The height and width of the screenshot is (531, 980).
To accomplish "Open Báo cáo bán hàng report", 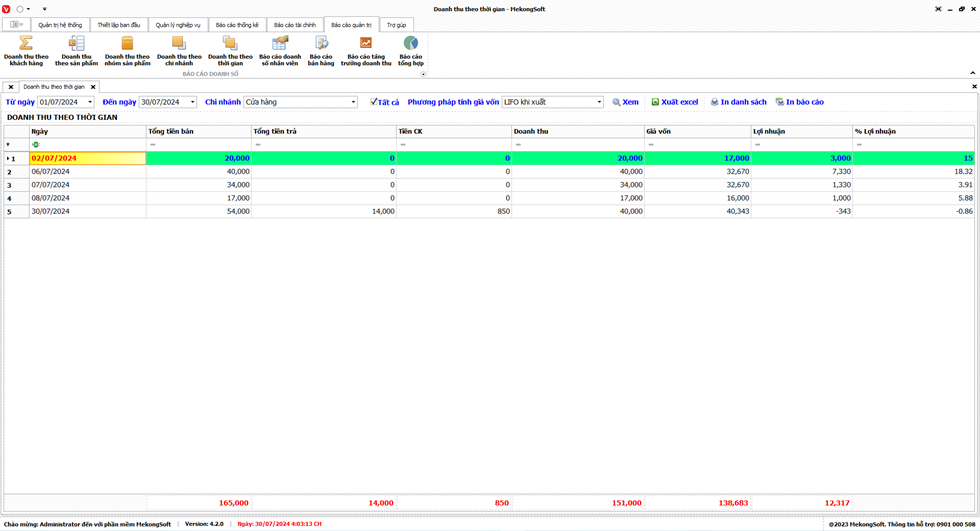I will click(321, 50).
